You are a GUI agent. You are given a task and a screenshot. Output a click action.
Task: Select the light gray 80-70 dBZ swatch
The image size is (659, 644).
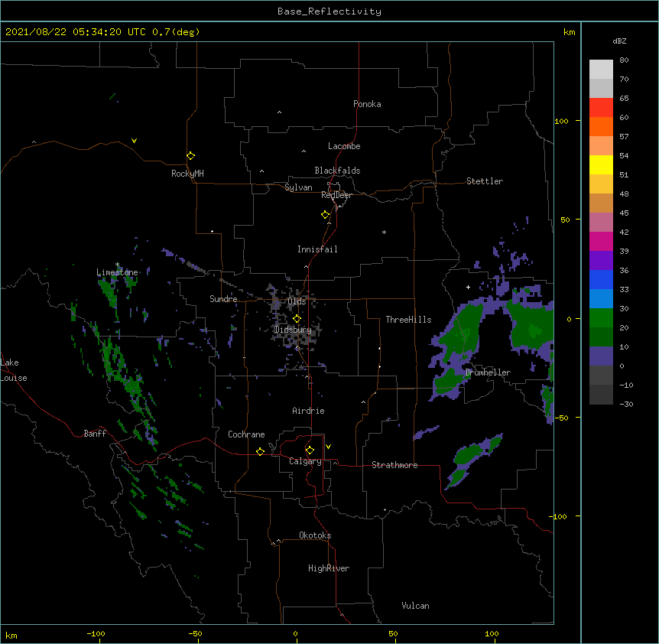601,70
